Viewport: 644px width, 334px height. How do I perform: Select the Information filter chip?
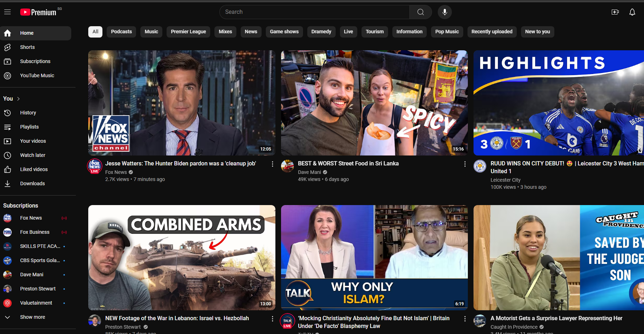pyautogui.click(x=409, y=32)
